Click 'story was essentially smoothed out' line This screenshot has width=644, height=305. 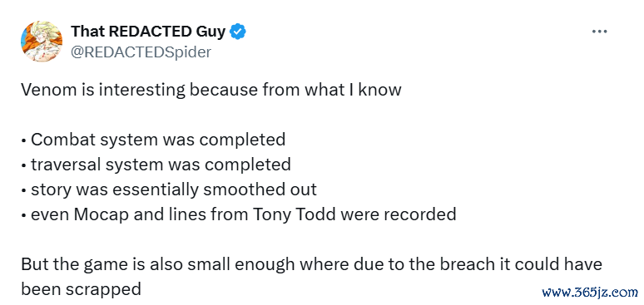[169, 189]
